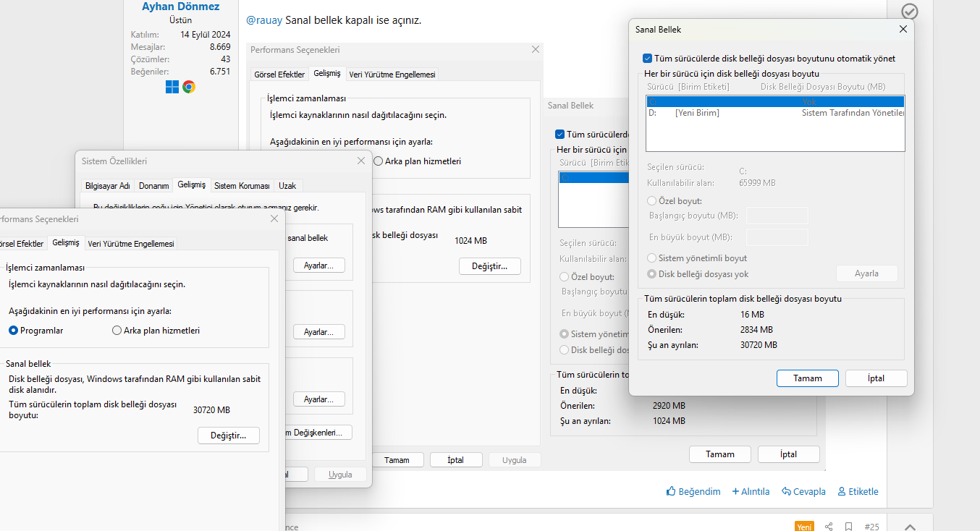Click the share icon next to #25

click(x=829, y=527)
